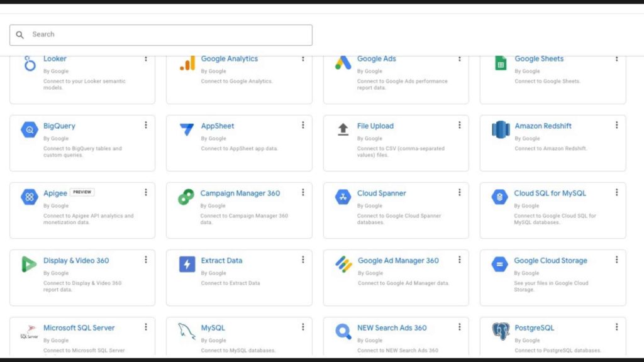This screenshot has height=362, width=644.
Task: Click into the Search connectors field
Action: 170,35
